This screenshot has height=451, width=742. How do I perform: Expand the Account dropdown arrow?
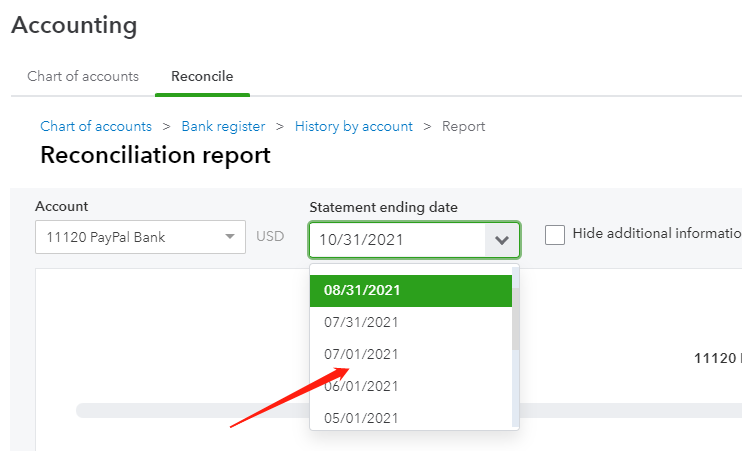(x=230, y=238)
